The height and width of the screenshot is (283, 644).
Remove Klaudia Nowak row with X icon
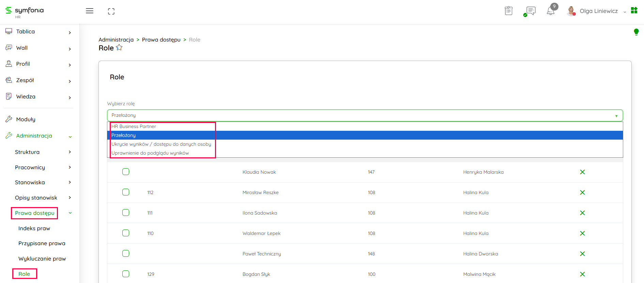(582, 172)
